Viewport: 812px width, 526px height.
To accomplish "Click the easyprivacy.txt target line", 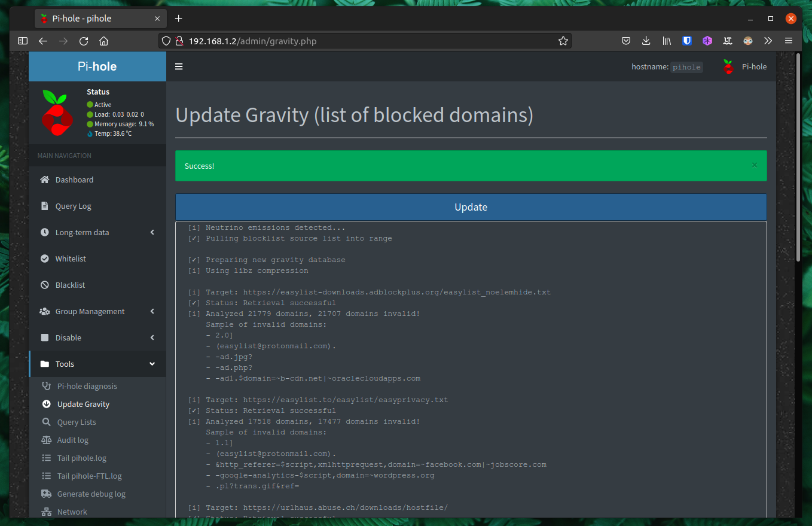I will coord(318,400).
